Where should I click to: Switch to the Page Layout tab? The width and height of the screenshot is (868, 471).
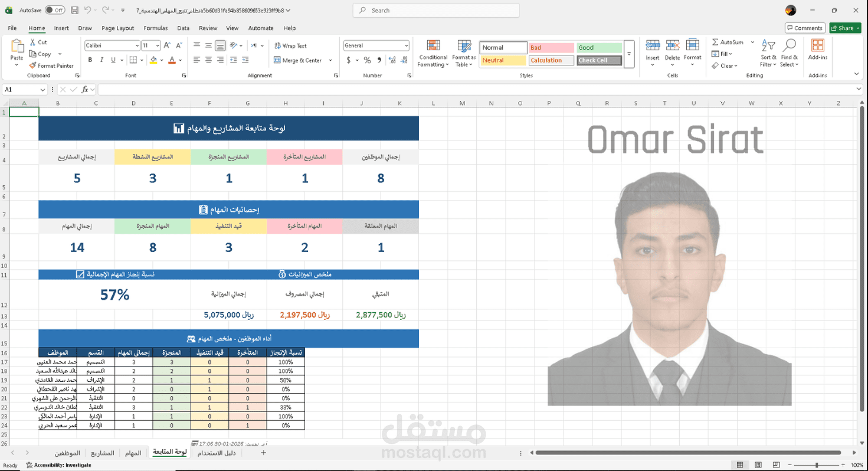(x=118, y=28)
